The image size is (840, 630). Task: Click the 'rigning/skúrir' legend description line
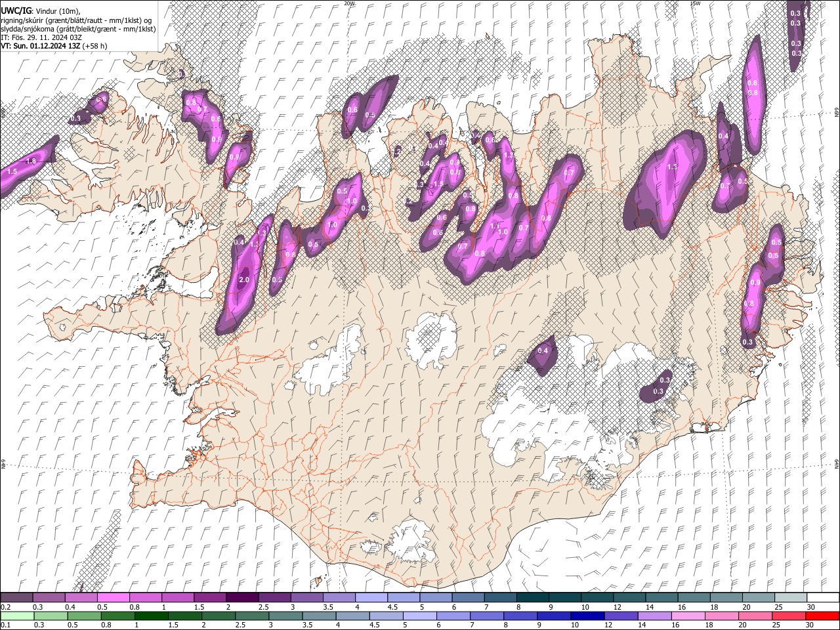(x=76, y=20)
